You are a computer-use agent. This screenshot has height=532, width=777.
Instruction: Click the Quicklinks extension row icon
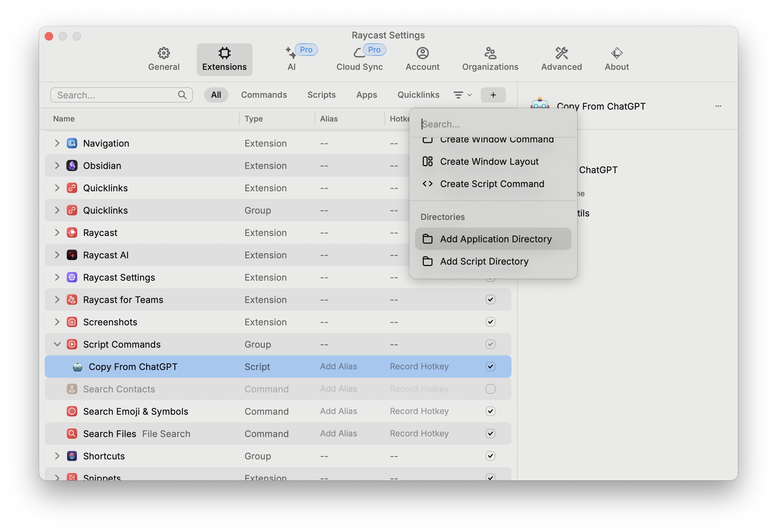point(72,188)
